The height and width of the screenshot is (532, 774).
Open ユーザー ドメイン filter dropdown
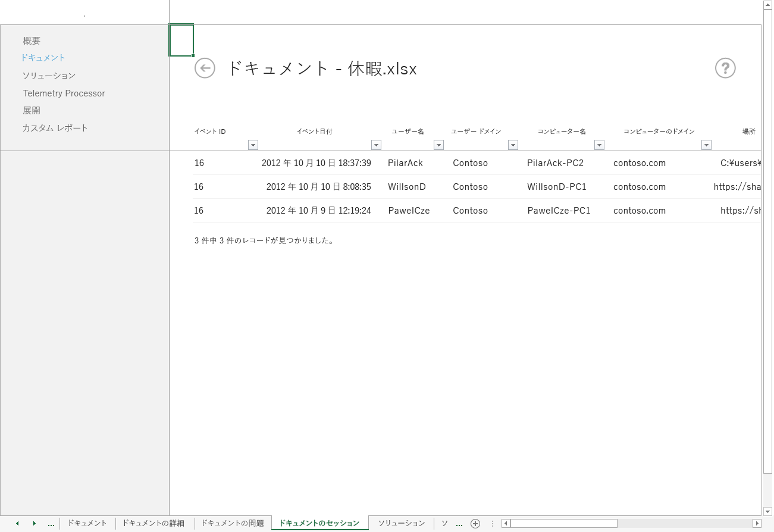coord(513,145)
